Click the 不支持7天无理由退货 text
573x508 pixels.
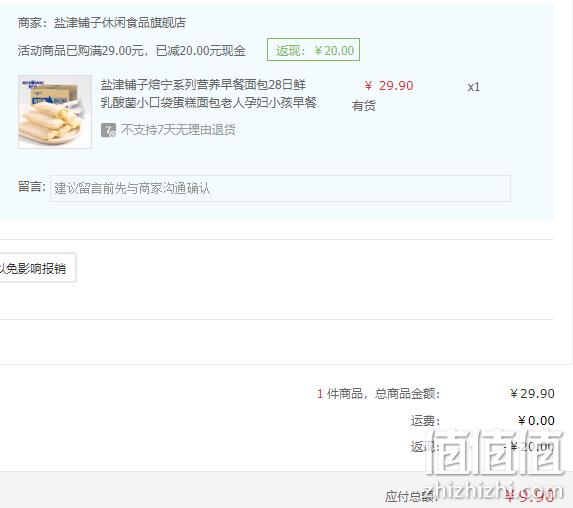point(178,130)
